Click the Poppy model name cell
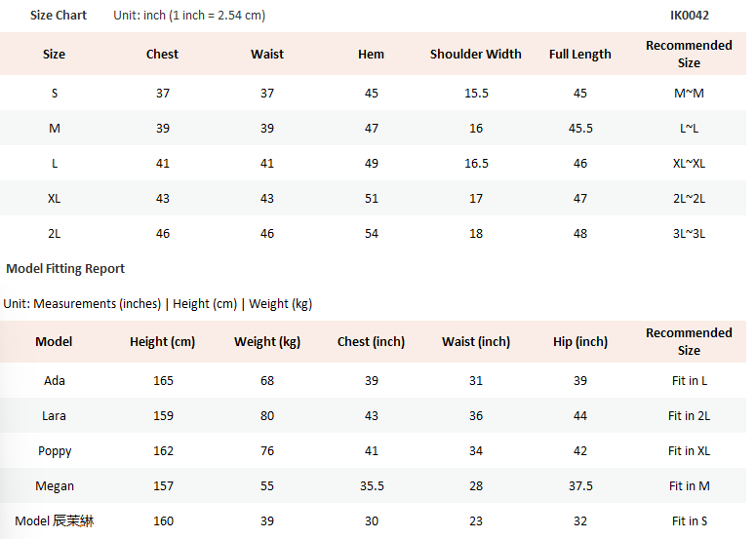Image resolution: width=756 pixels, height=539 pixels. click(x=55, y=451)
